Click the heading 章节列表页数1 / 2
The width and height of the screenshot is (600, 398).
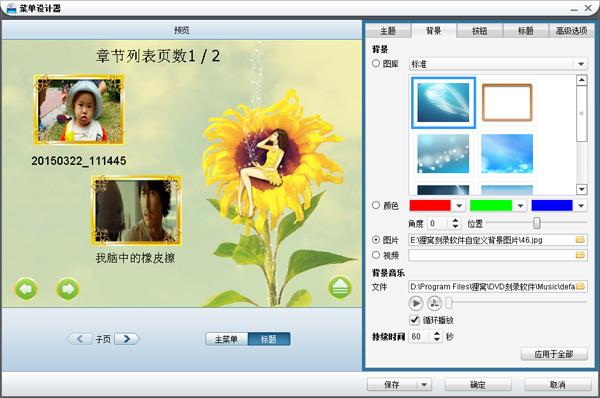click(x=158, y=56)
